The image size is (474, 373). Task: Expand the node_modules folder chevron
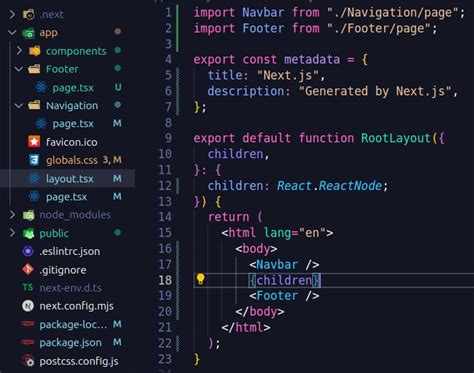[12, 215]
